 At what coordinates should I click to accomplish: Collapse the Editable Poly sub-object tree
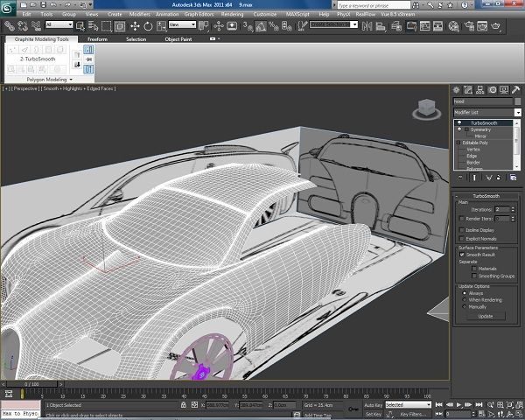point(459,143)
